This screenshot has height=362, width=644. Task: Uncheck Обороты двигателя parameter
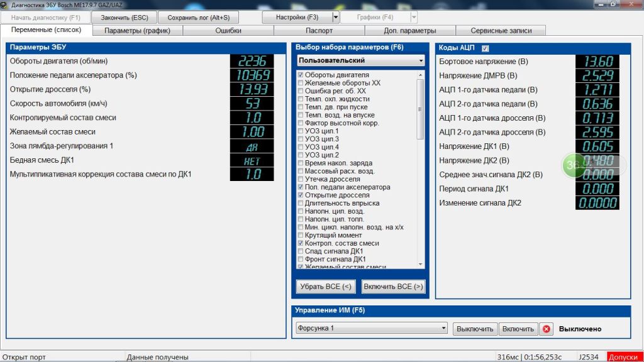click(x=301, y=75)
